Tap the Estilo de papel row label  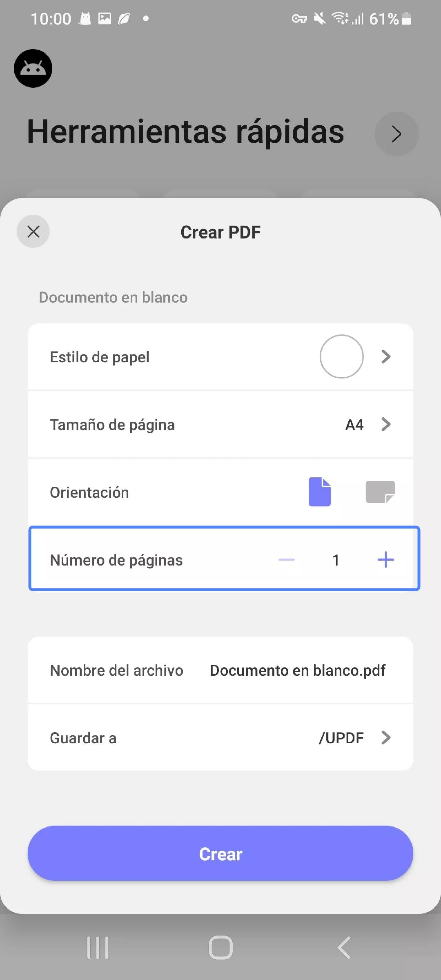[x=100, y=357]
